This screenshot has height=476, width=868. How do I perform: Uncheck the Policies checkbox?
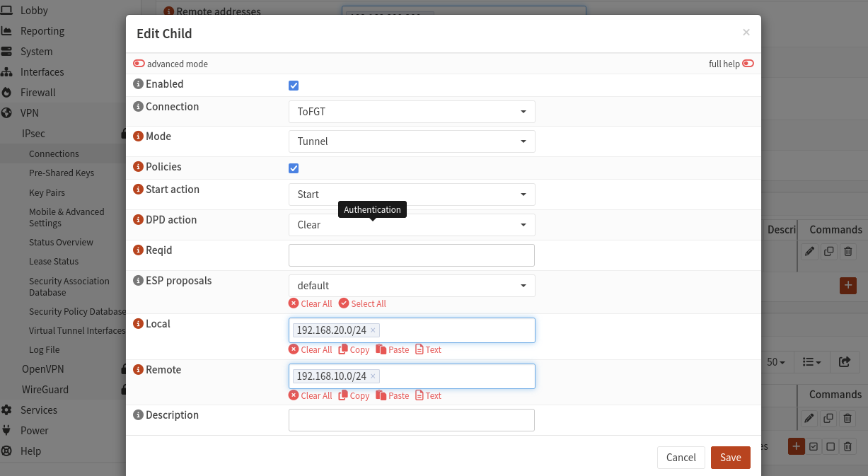tap(294, 168)
